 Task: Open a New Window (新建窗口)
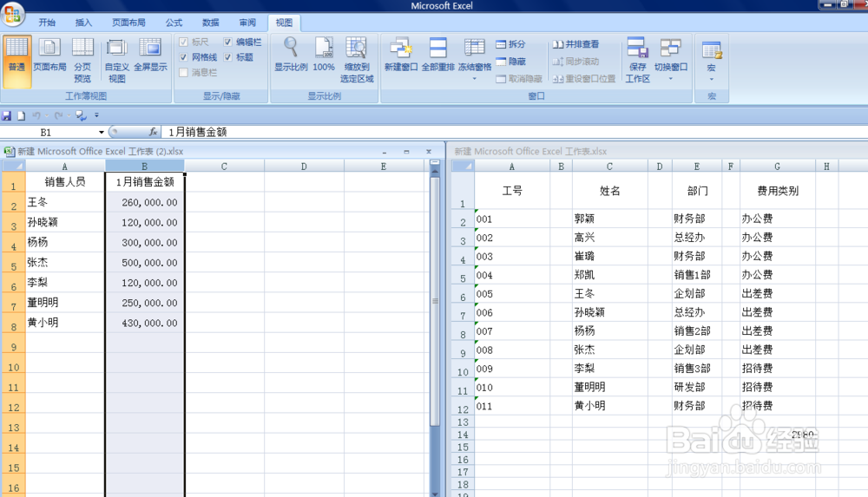tap(401, 56)
